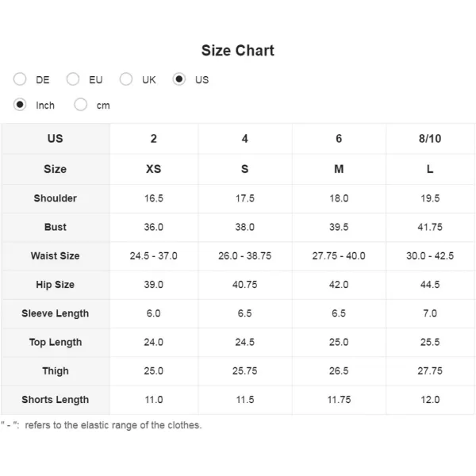
Task: Click the US size 2 column header
Action: click(x=154, y=139)
